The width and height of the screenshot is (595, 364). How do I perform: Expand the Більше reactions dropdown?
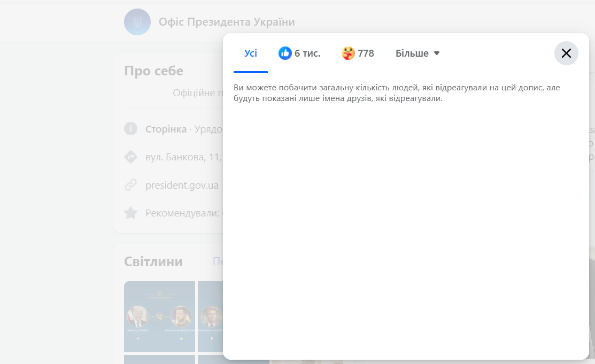[418, 53]
